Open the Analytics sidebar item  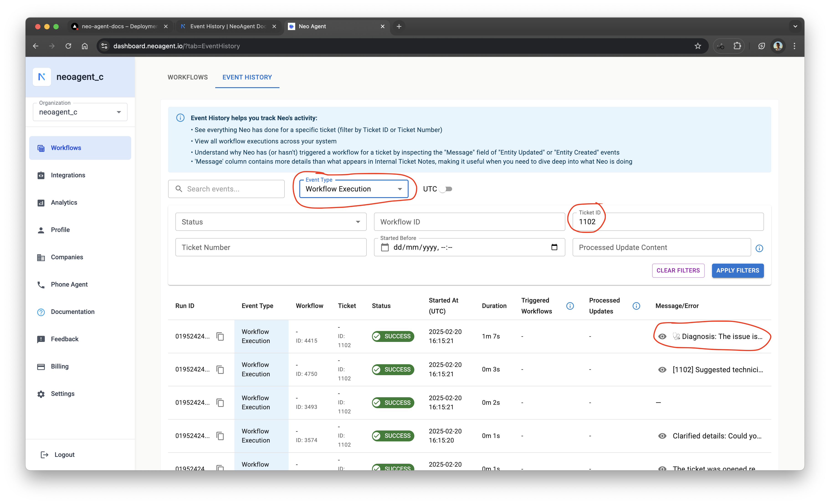[64, 202]
